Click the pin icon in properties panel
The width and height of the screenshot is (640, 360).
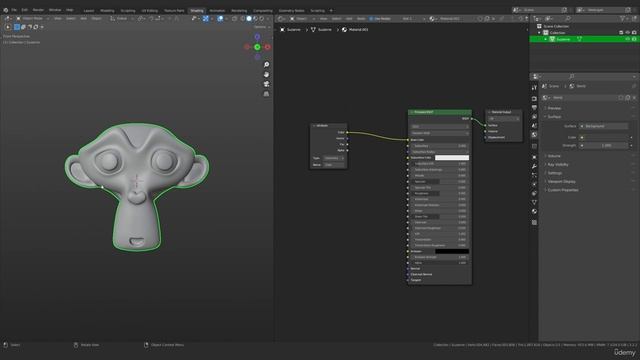(x=633, y=86)
